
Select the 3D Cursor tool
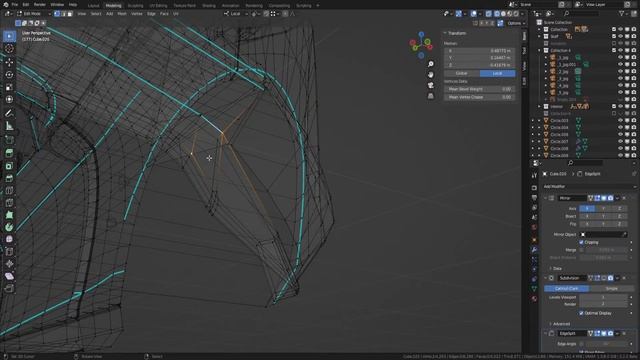(9, 49)
